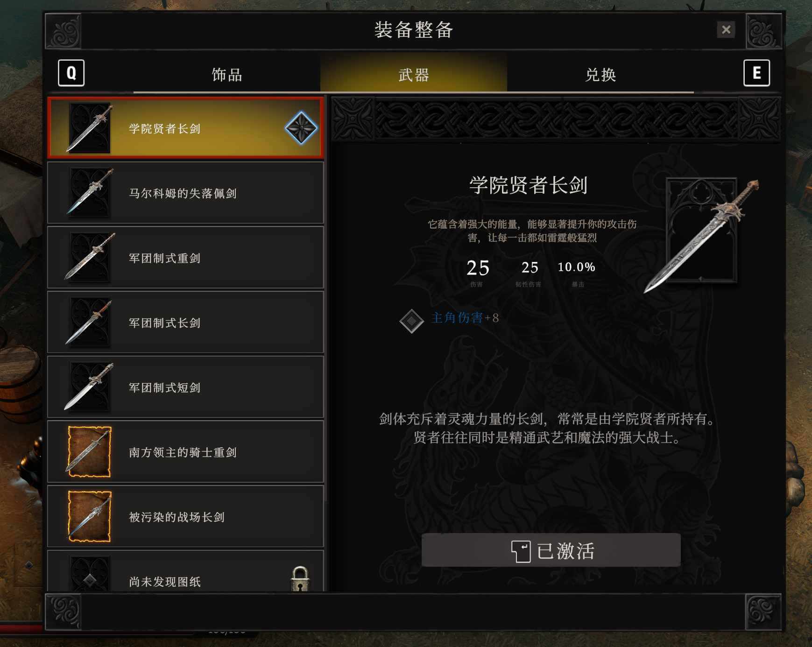Click the diamond icon beside 主角伤害+8
Image resolution: width=812 pixels, height=647 pixels.
coord(411,321)
